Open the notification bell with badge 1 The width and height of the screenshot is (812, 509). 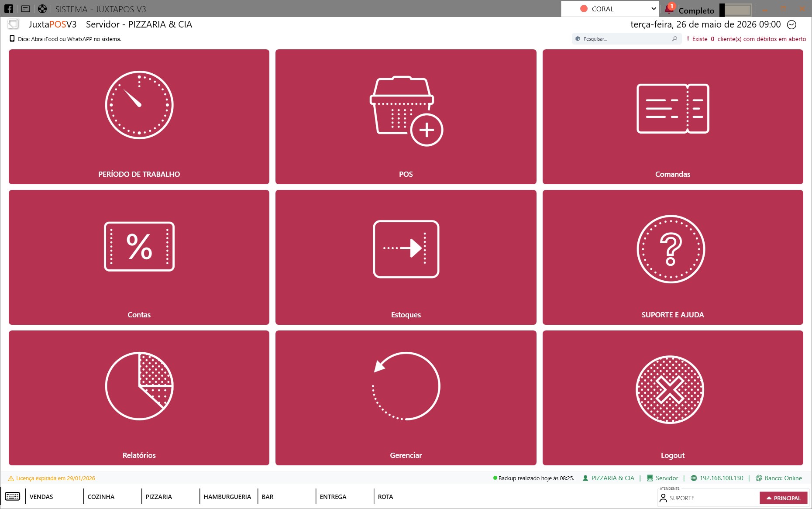669,9
